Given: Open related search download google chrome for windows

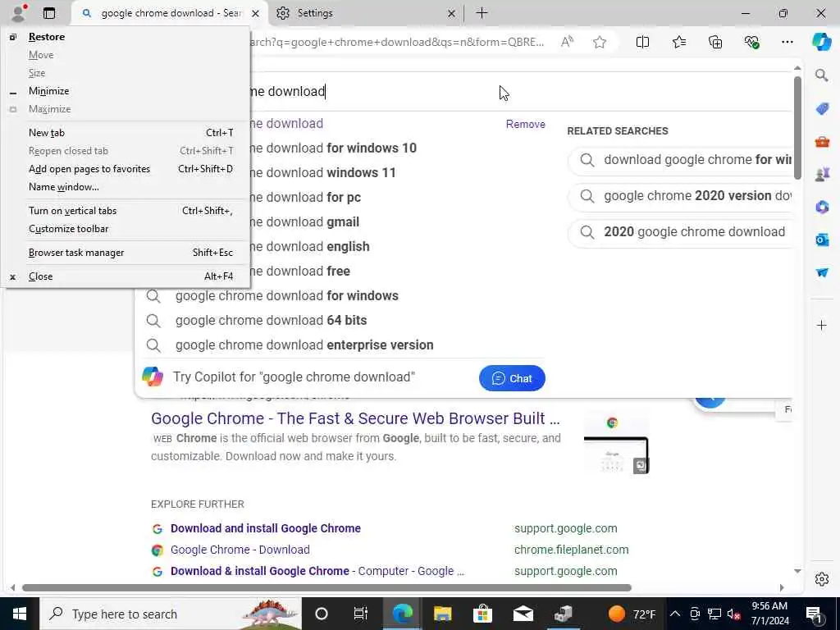Looking at the screenshot, I should point(680,160).
